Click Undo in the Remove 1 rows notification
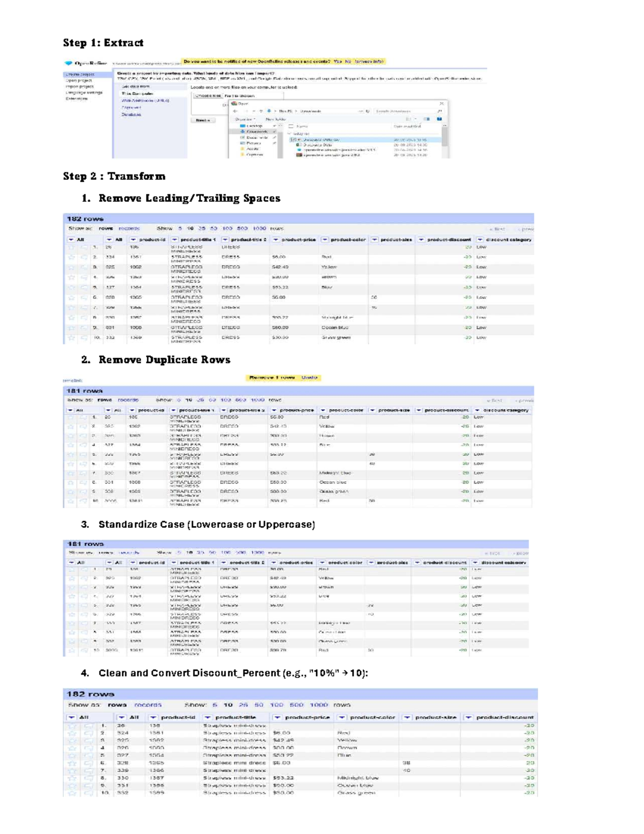This screenshot has height=834, width=644. (x=309, y=378)
